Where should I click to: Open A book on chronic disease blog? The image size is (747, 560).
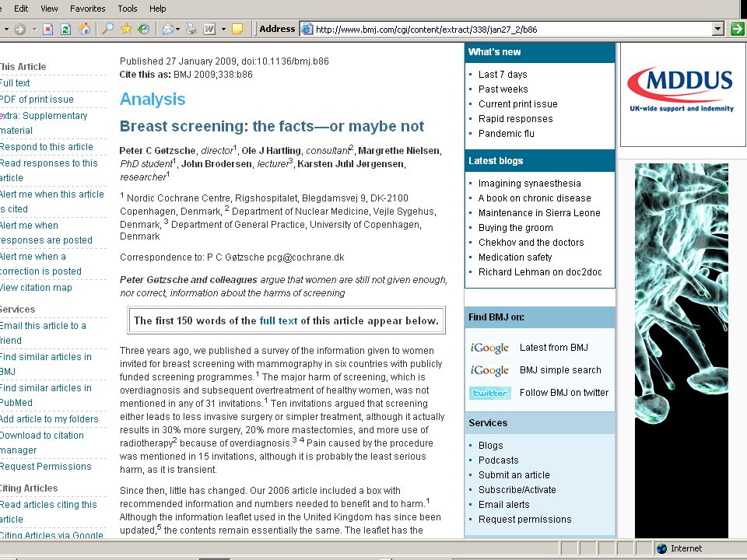(535, 198)
